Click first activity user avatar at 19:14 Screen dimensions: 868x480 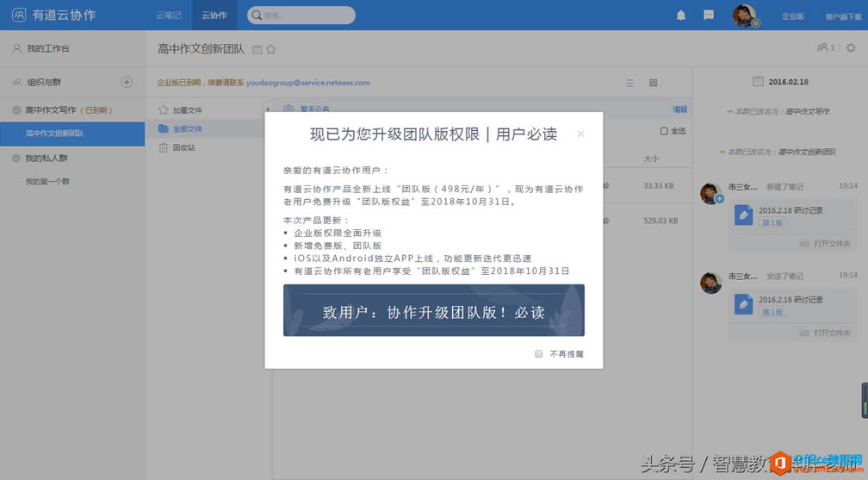pos(710,193)
